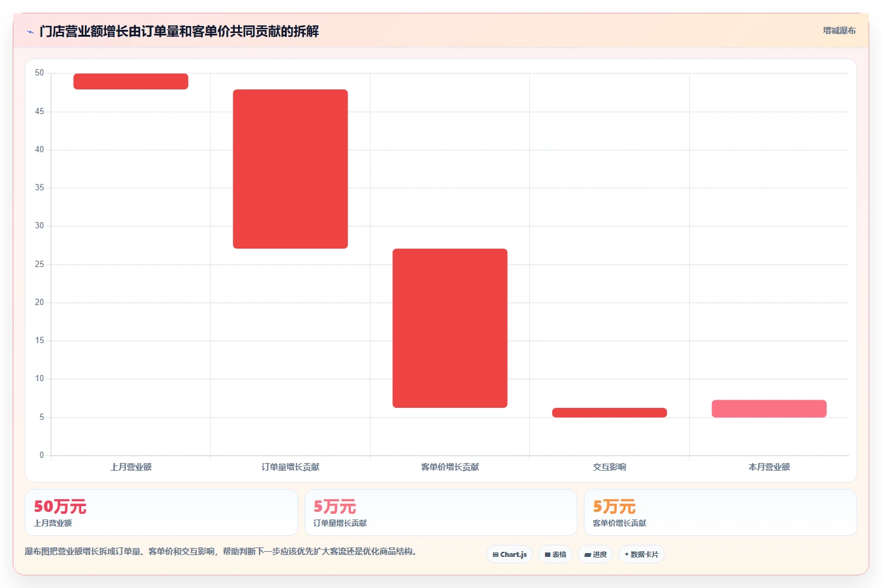The height and width of the screenshot is (588, 882).
Task: Click the 上月营业额 x-axis label
Action: 131,467
